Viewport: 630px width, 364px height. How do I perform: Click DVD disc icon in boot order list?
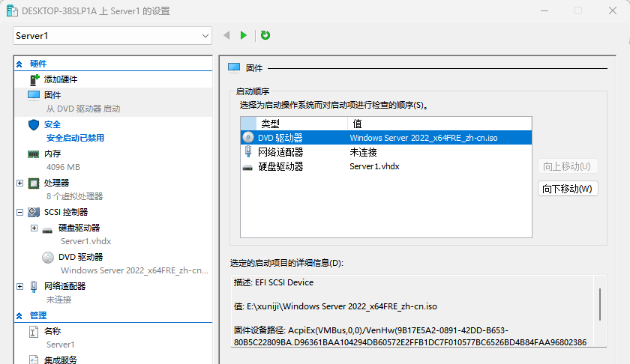(x=248, y=138)
